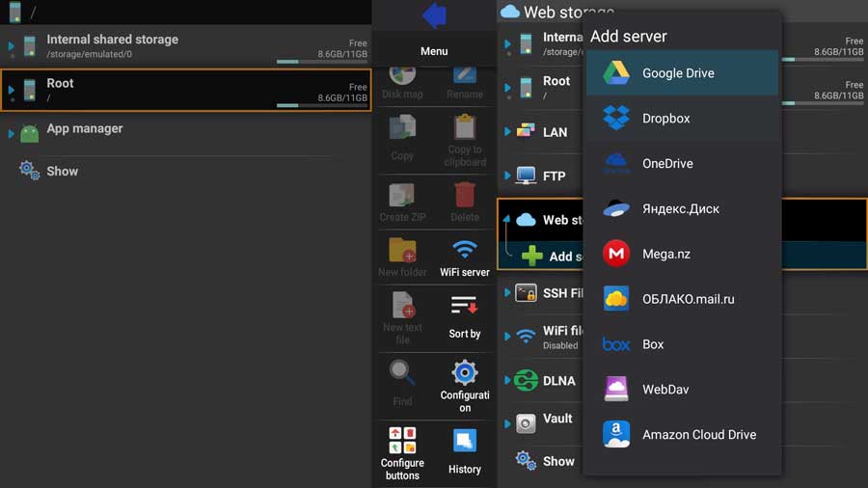The width and height of the screenshot is (868, 488).
Task: Select Google Drive in Add server list
Action: [682, 73]
